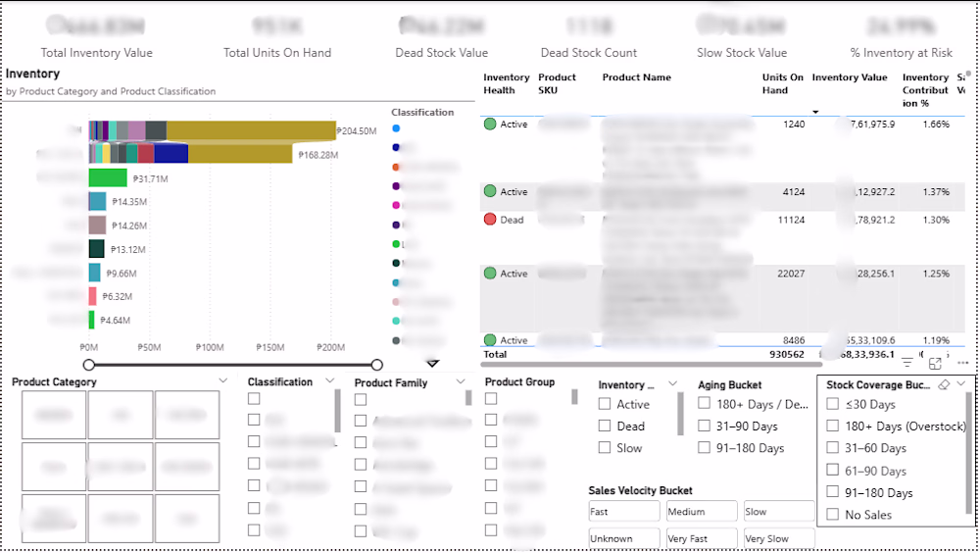Screen dimensions: 980x553
Task: Check 91–180 Days in Stock Coverage Bucket
Action: [832, 492]
